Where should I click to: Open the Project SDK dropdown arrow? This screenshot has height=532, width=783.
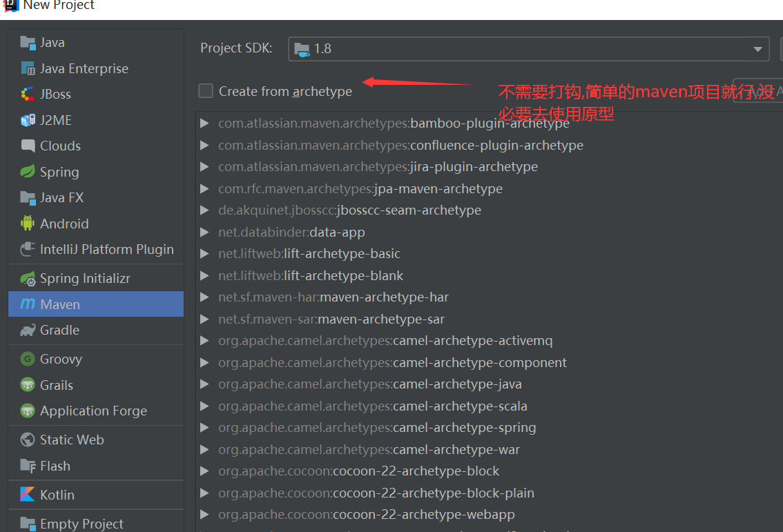pyautogui.click(x=757, y=49)
